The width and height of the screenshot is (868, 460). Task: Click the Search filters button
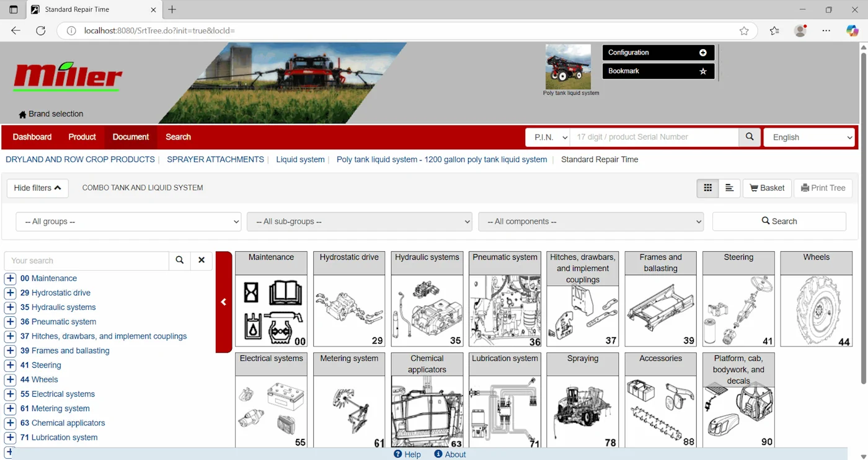779,221
